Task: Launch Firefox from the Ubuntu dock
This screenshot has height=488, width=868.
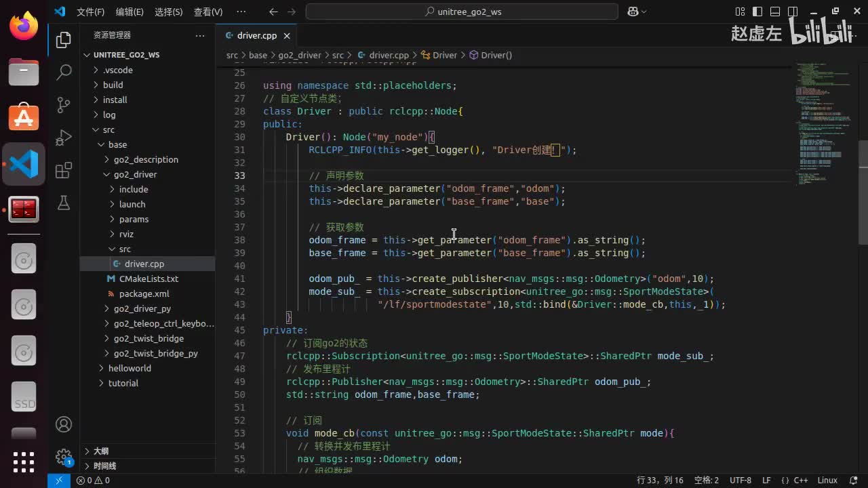Action: click(x=24, y=27)
